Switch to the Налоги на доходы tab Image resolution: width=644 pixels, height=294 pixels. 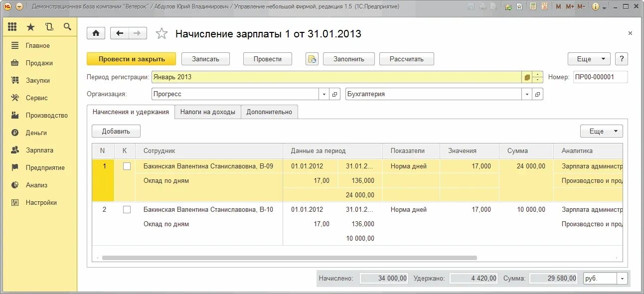(207, 112)
